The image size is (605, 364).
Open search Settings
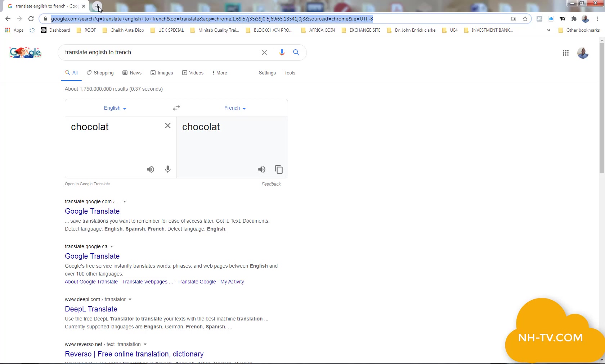tap(267, 73)
